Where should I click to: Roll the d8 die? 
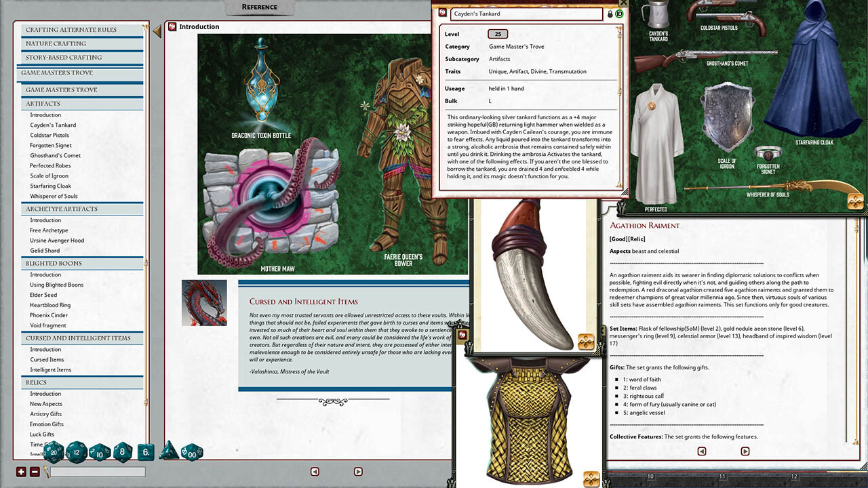(x=122, y=452)
